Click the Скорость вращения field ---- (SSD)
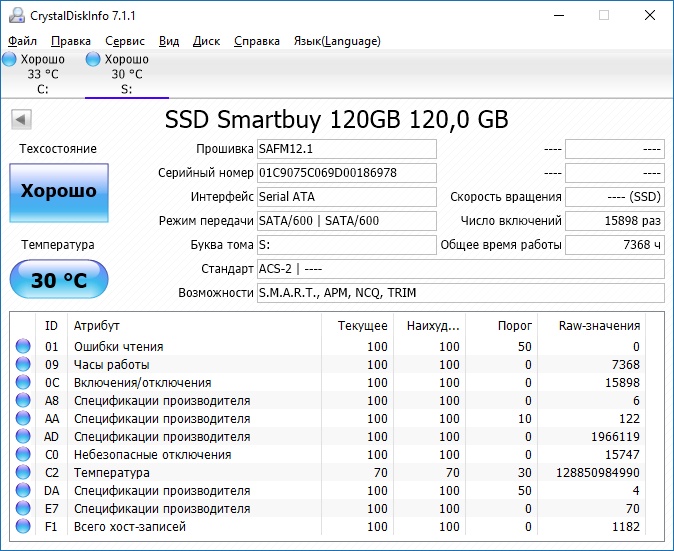This screenshot has width=674, height=551. [615, 197]
